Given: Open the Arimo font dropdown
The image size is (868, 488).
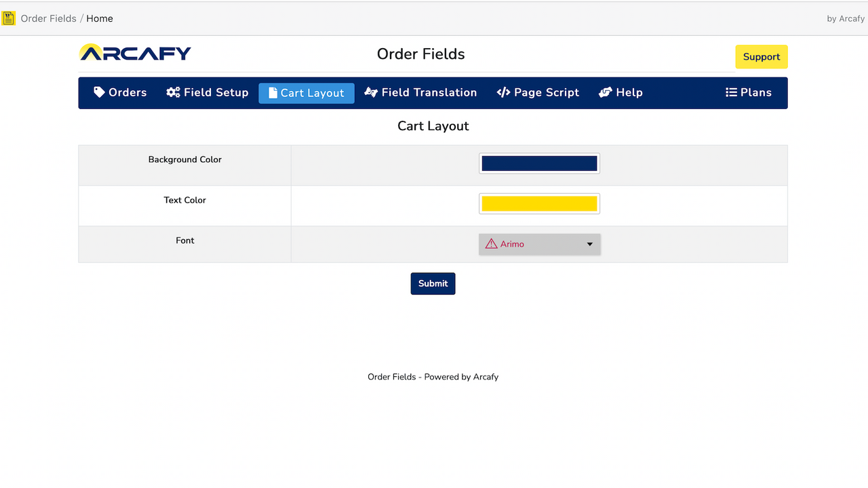Looking at the screenshot, I should pos(540,244).
